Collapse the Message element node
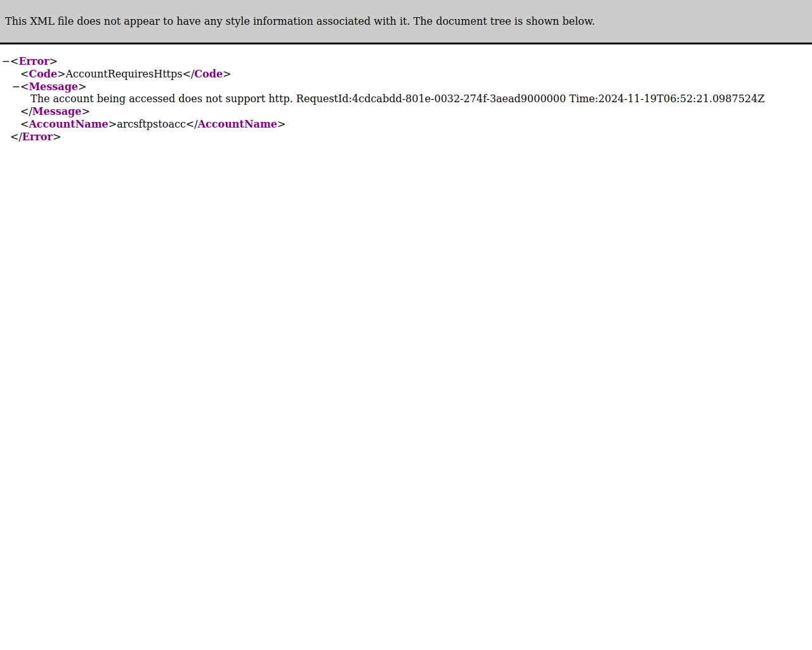Screen dimensions: 812x650 tap(16, 87)
